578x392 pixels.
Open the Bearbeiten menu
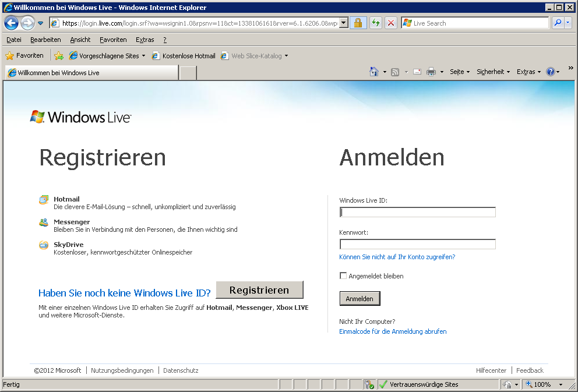pos(45,40)
